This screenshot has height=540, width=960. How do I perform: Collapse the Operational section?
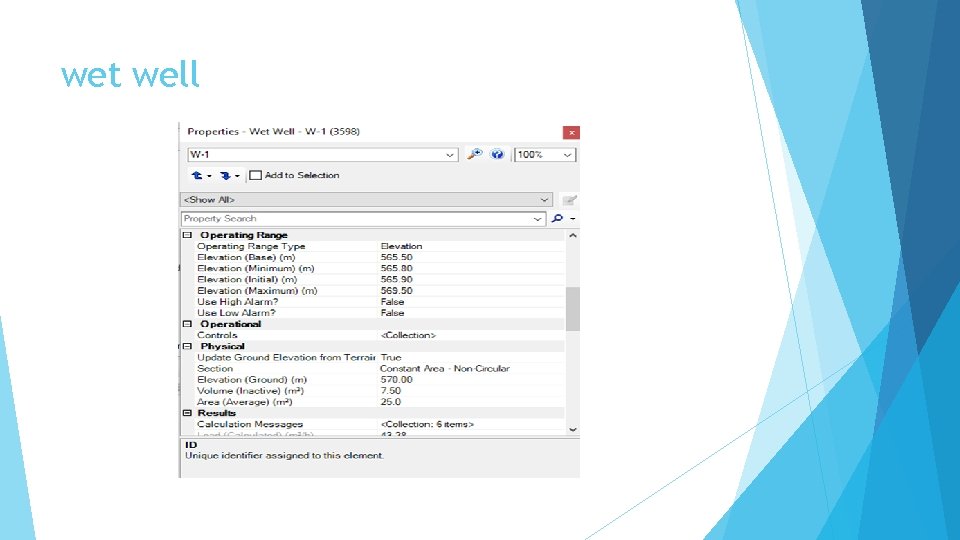(187, 324)
